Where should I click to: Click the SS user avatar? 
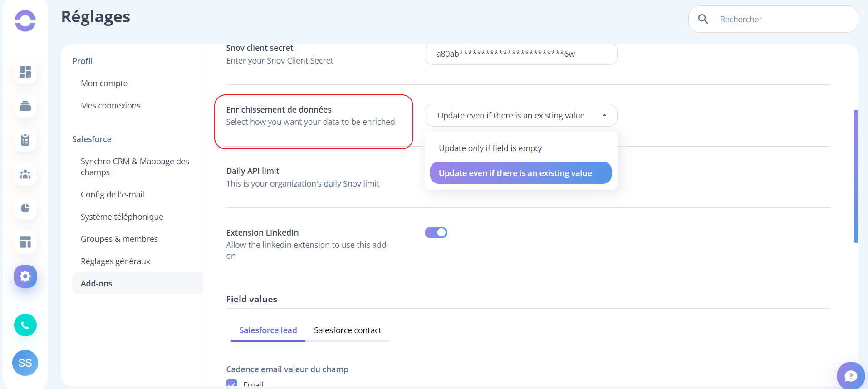point(25,363)
